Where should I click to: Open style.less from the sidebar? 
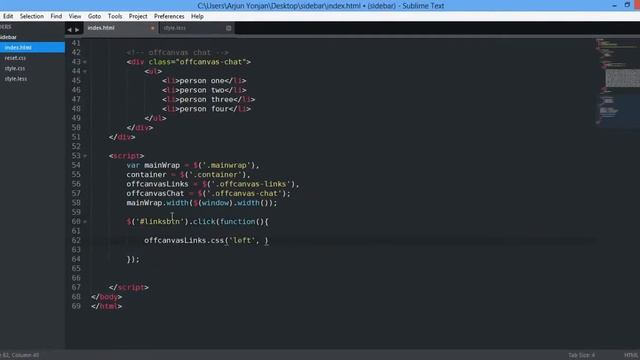16,78
